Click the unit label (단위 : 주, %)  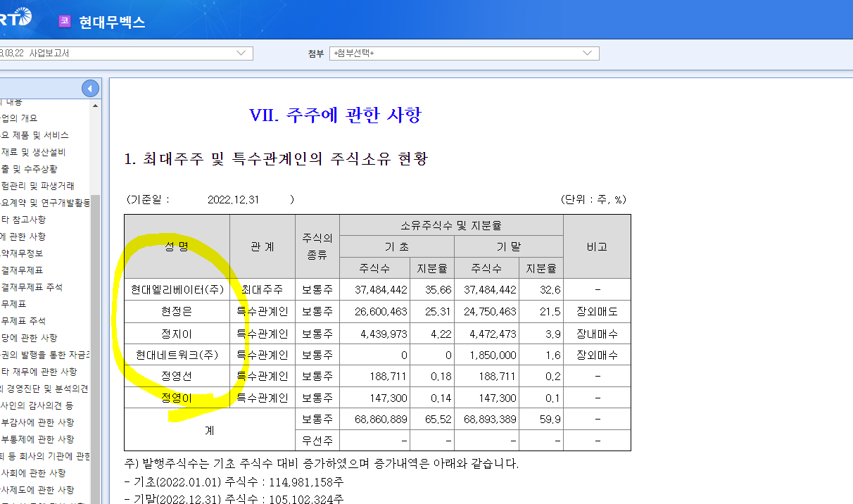click(x=593, y=200)
